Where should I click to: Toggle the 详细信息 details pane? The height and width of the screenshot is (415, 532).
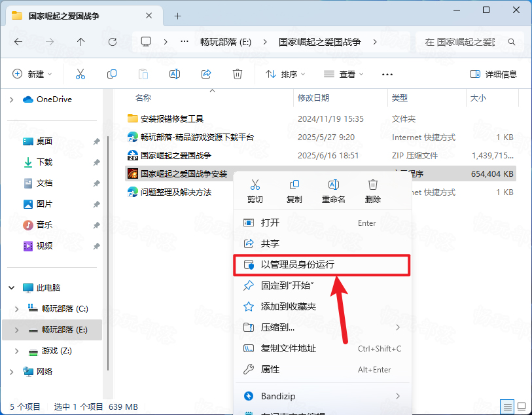pyautogui.click(x=493, y=74)
